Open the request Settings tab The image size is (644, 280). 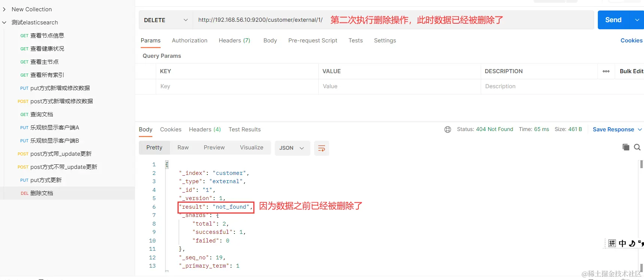tap(385, 41)
